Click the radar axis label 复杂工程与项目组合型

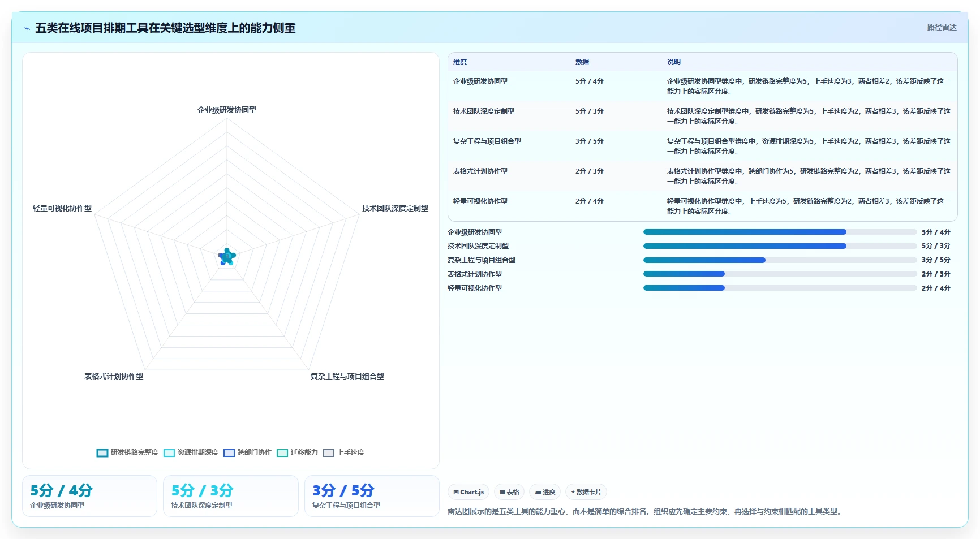point(347,377)
